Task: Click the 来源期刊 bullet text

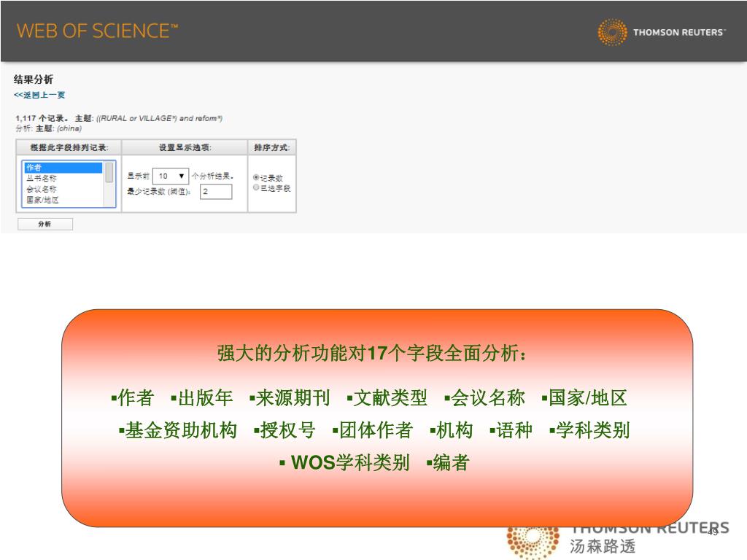Action: click(289, 397)
